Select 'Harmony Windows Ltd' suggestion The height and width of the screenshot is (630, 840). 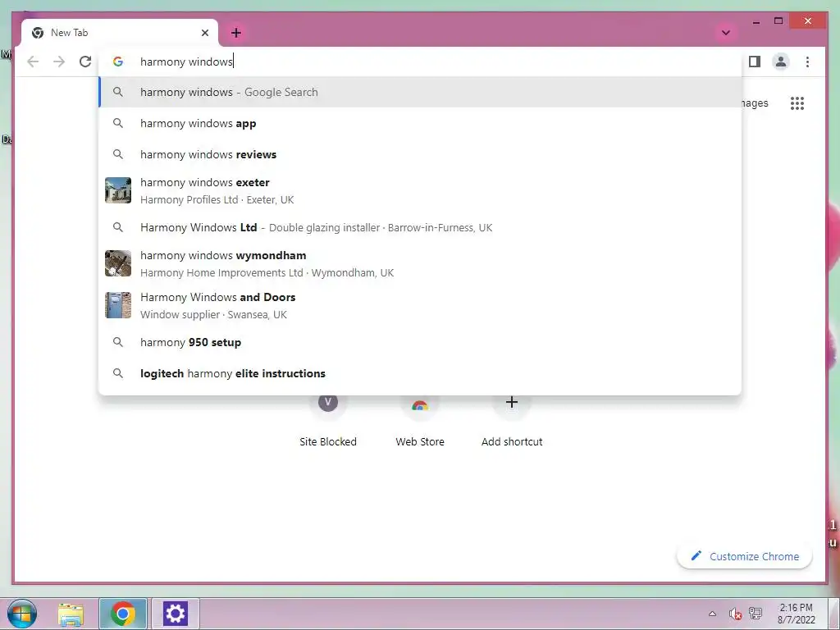pyautogui.click(x=420, y=227)
